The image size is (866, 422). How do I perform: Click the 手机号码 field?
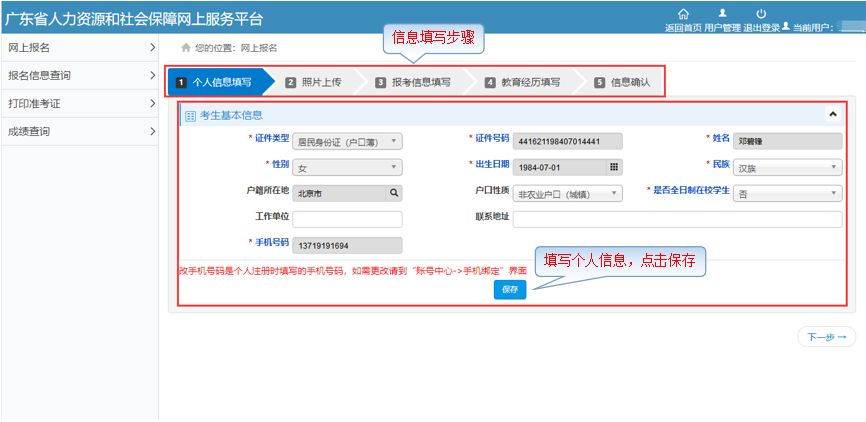point(347,245)
